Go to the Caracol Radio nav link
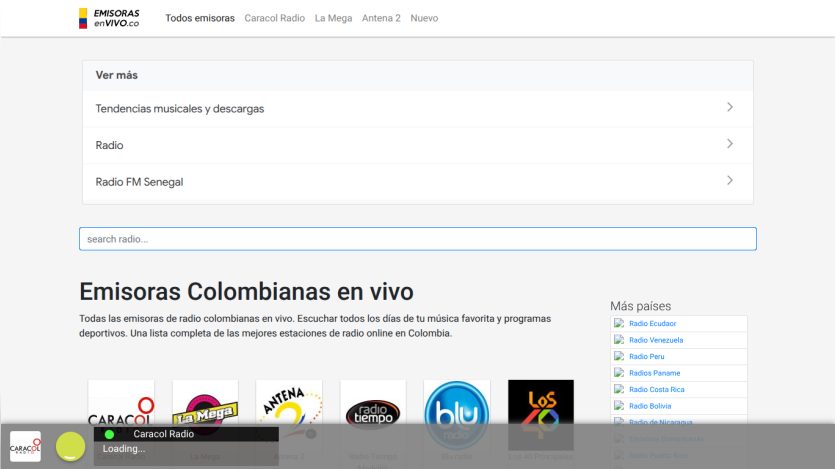This screenshot has width=835, height=469. pos(275,18)
